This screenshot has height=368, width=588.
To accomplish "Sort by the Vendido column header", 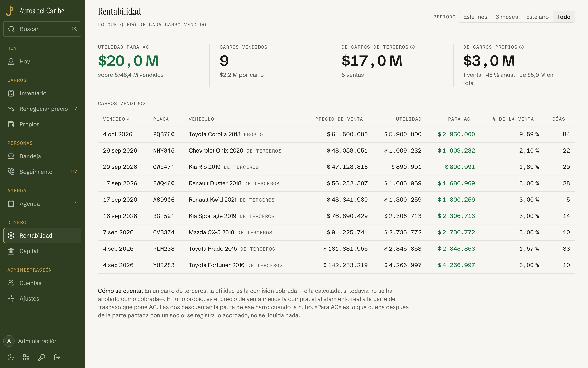I will (116, 119).
